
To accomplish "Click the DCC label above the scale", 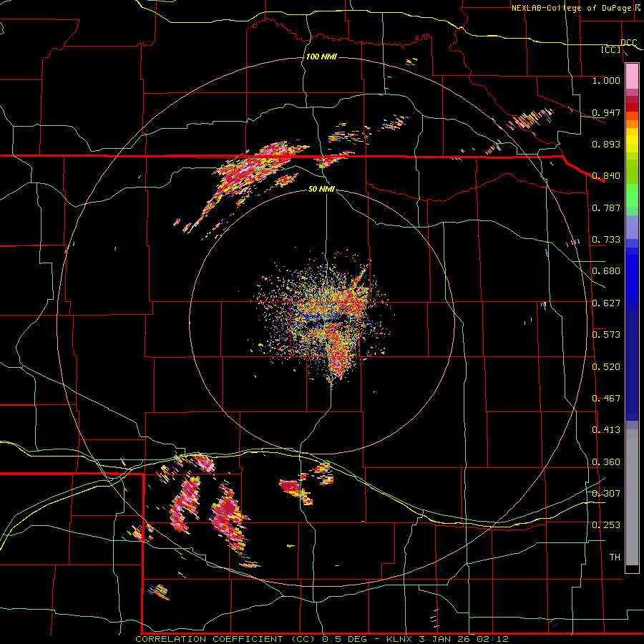I will (x=629, y=43).
